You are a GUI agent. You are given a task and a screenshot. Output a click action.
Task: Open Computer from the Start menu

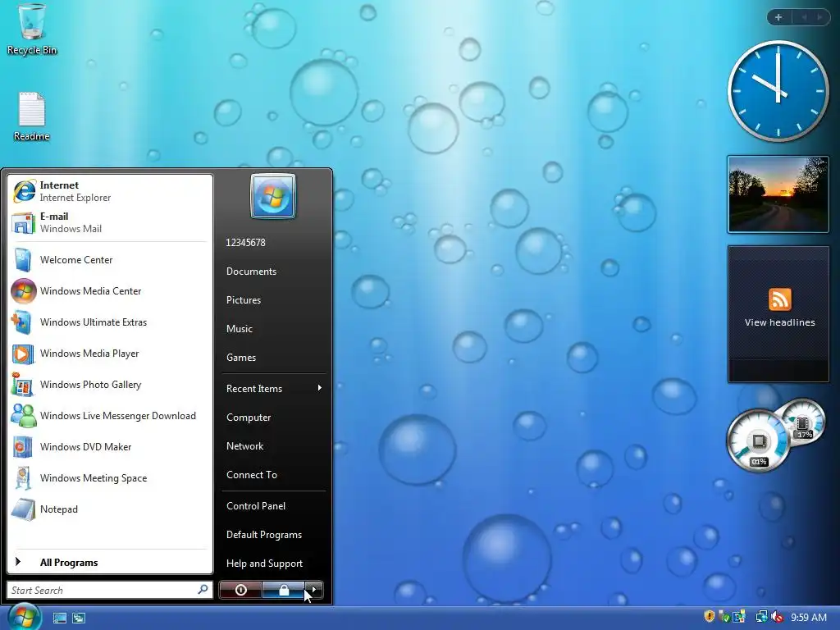[x=273, y=418]
